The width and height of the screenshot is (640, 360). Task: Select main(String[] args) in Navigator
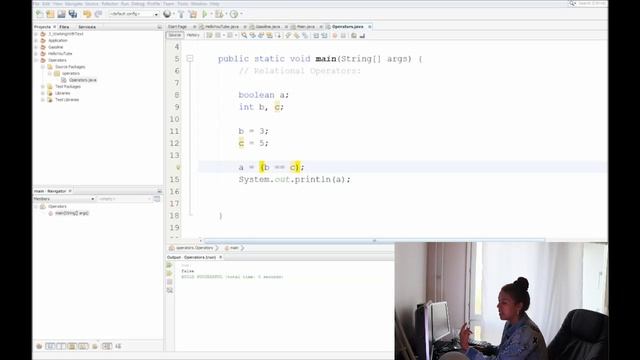(x=72, y=213)
